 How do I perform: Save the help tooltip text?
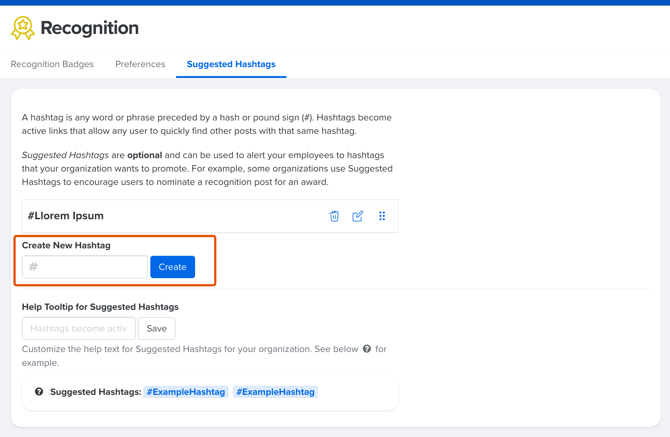click(x=157, y=328)
